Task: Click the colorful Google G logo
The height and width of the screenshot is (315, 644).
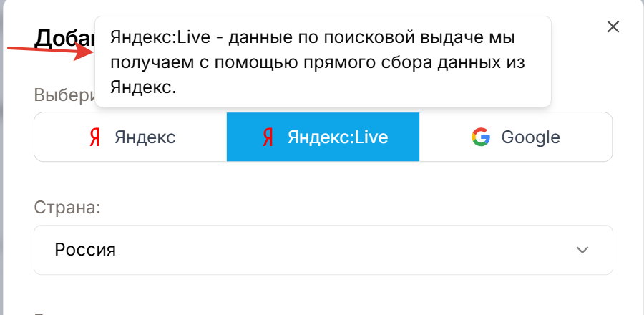Action: [481, 137]
